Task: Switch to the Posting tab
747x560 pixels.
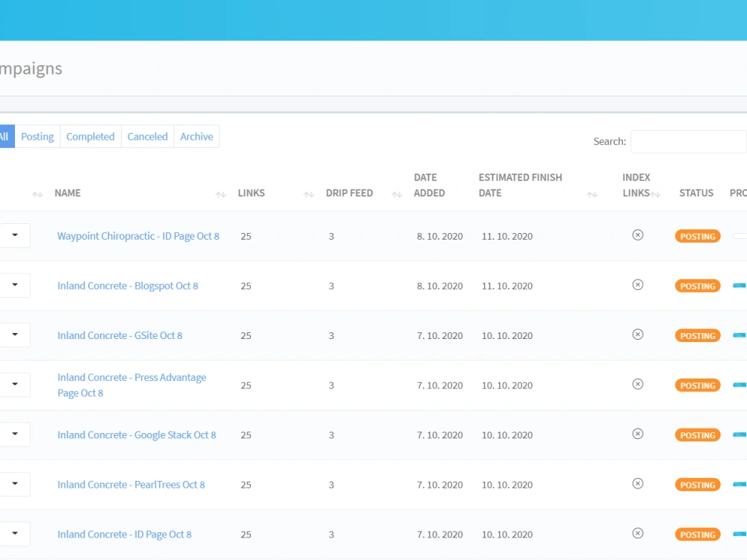Action: point(37,137)
